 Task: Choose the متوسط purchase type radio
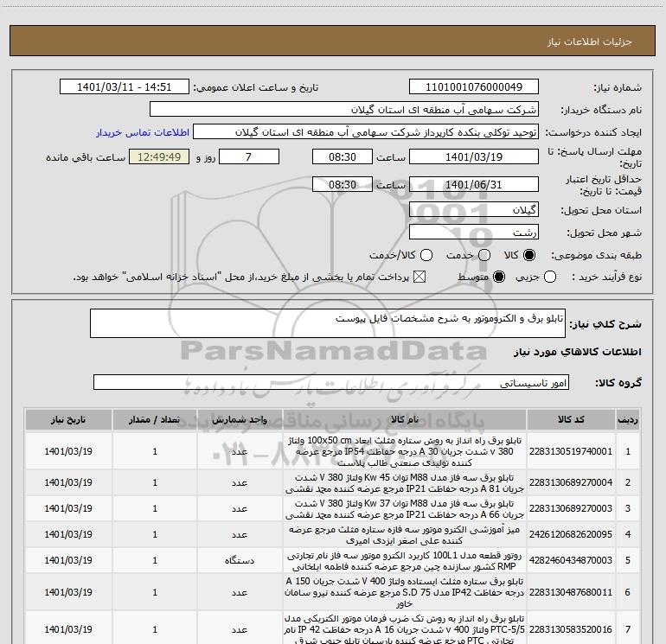click(499, 277)
